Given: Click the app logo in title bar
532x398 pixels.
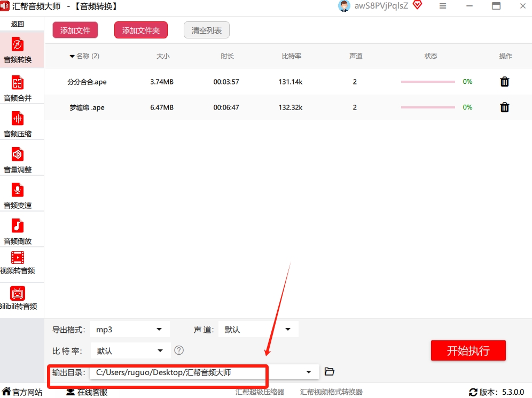Looking at the screenshot, I should pyautogui.click(x=5, y=6).
